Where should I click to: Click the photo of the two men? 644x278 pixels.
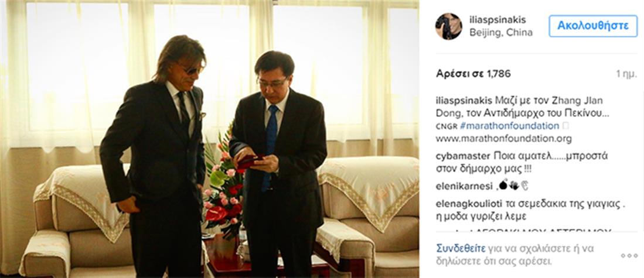(x=209, y=139)
